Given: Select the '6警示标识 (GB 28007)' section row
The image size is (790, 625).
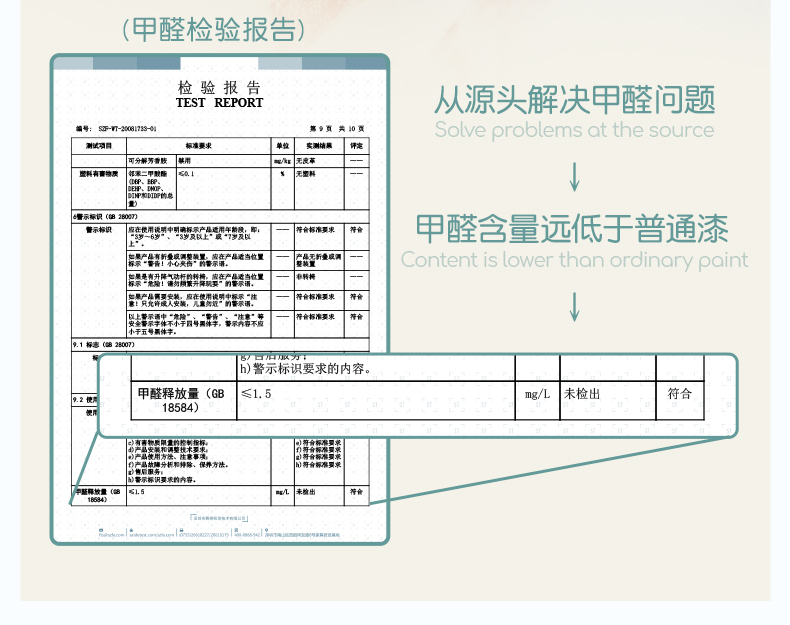Looking at the screenshot, I should (x=106, y=216).
